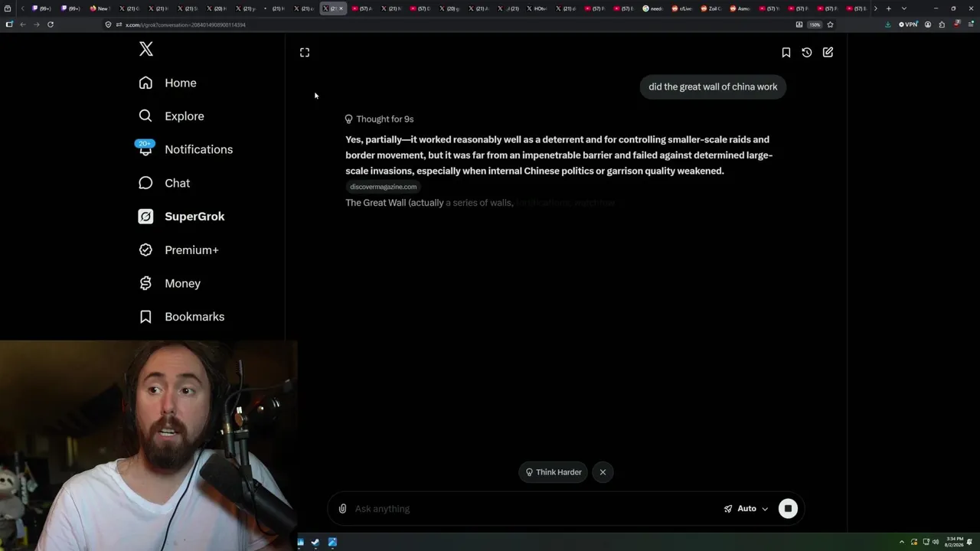Image resolution: width=980 pixels, height=551 pixels.
Task: Click the Explore magnifier icon
Action: click(x=145, y=116)
